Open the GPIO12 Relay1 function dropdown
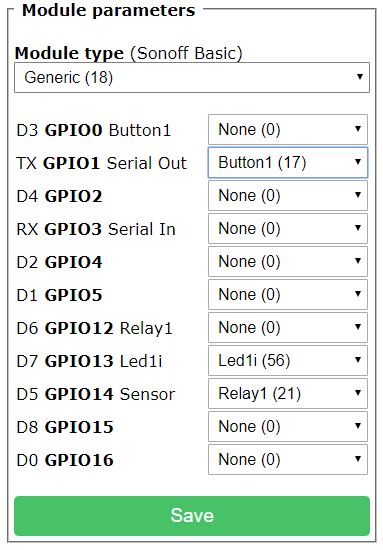 tap(288, 327)
